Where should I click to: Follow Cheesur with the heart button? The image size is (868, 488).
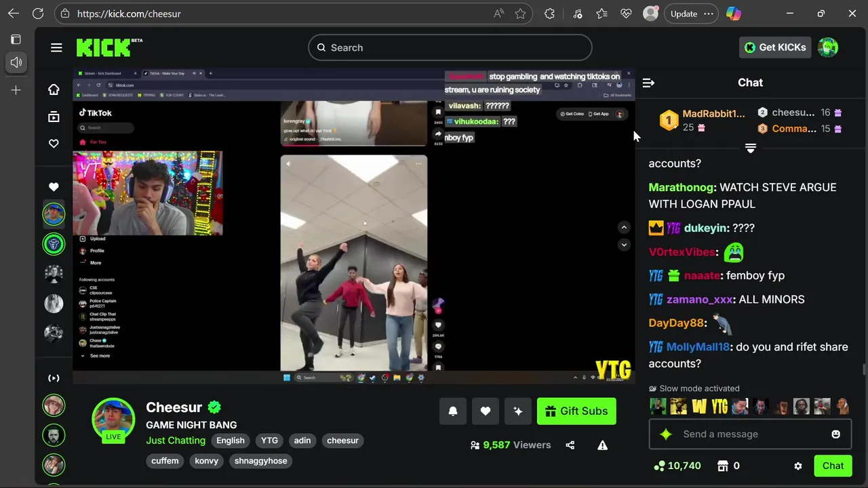486,411
